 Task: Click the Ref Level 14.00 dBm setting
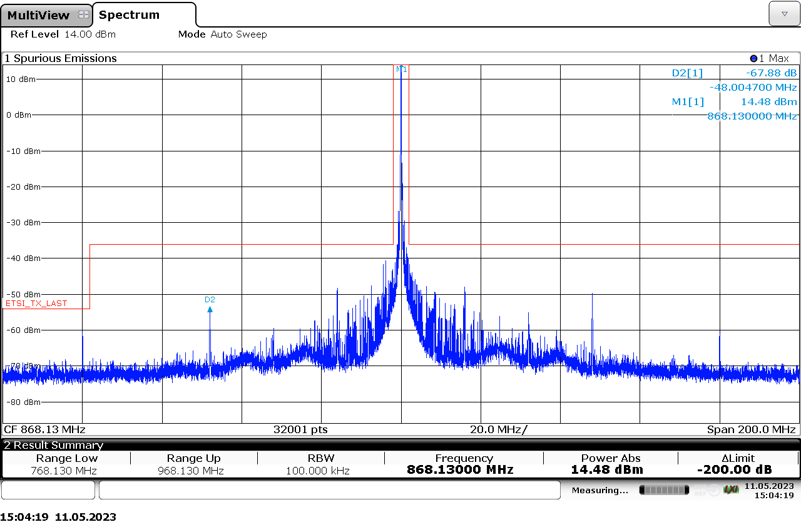click(x=63, y=34)
